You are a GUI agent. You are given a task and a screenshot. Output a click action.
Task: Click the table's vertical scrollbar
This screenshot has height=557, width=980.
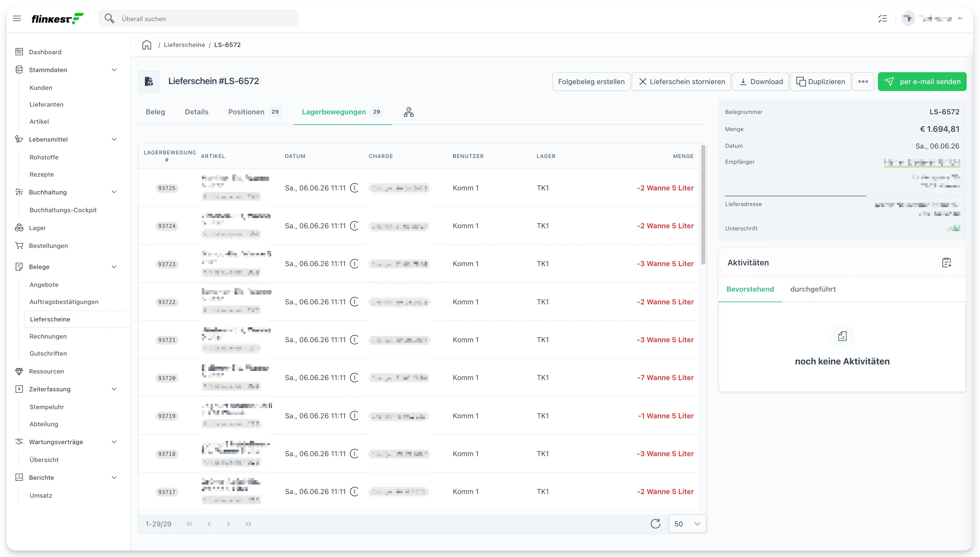pyautogui.click(x=703, y=205)
